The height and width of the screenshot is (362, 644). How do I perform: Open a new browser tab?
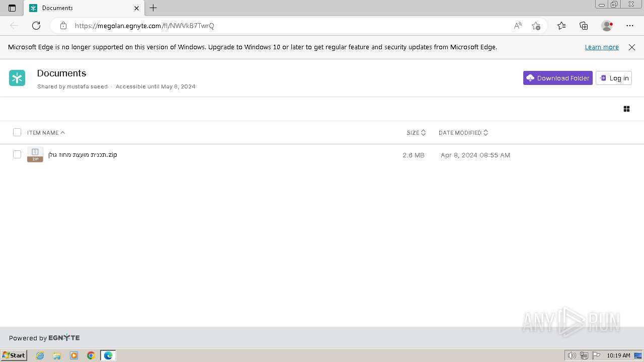pyautogui.click(x=153, y=8)
